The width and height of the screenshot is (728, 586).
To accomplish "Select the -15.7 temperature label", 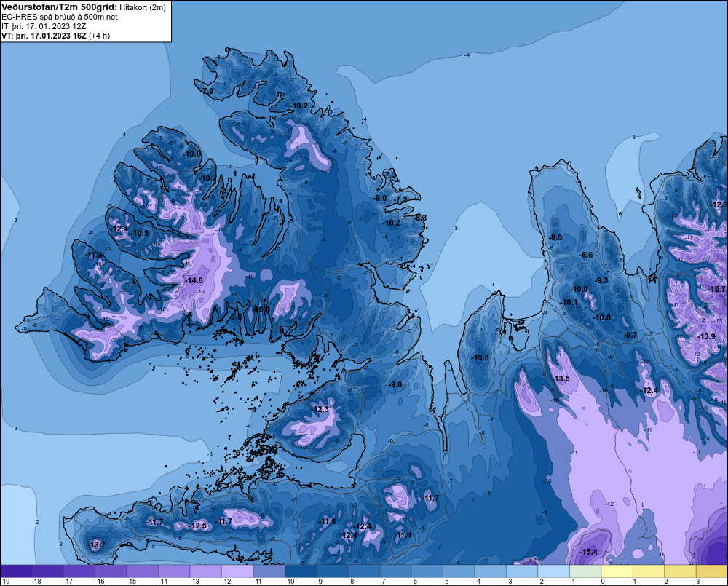I will pos(717,289).
